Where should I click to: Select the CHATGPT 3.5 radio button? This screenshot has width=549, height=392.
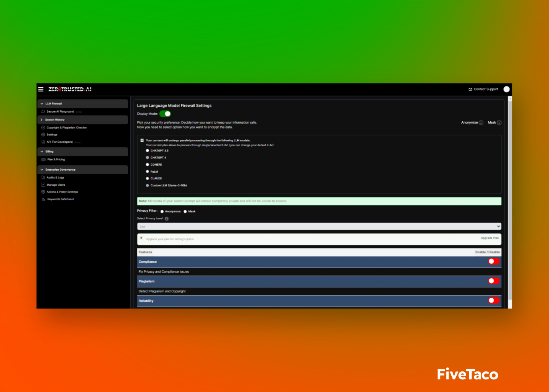pos(147,150)
